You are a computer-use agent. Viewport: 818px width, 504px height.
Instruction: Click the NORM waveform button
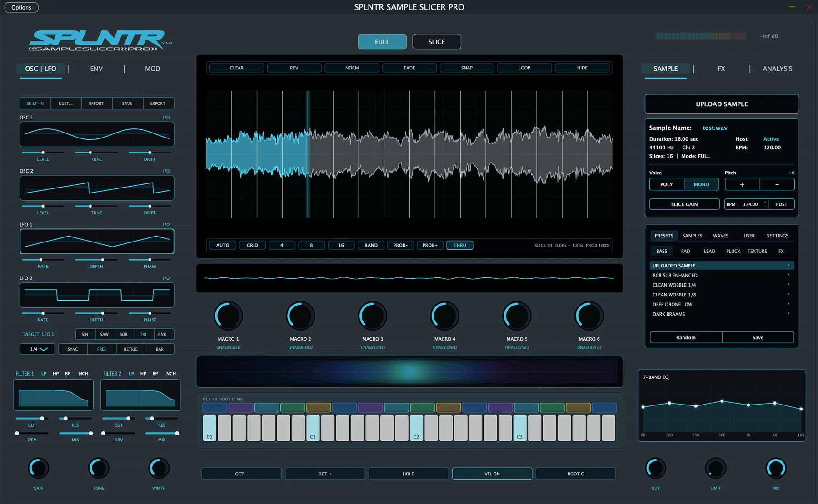(352, 68)
